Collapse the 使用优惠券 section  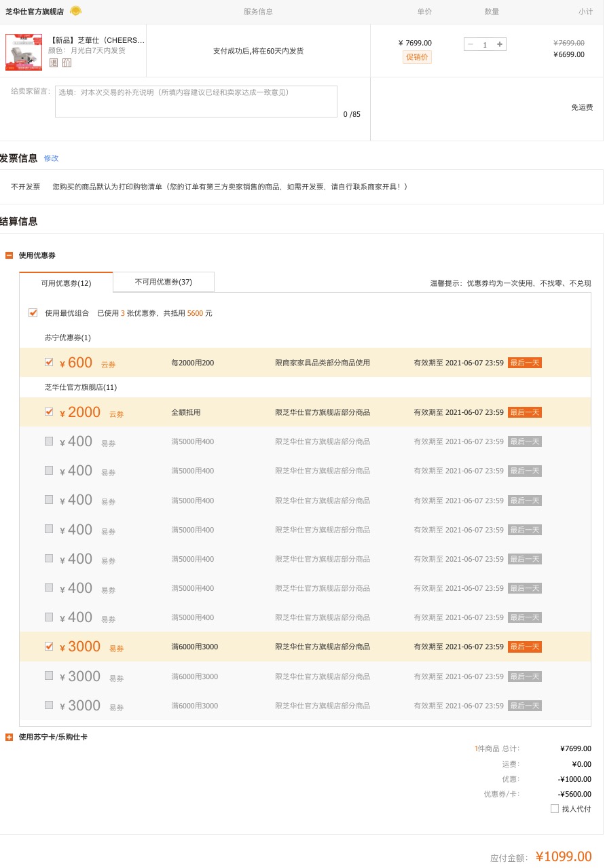point(10,255)
